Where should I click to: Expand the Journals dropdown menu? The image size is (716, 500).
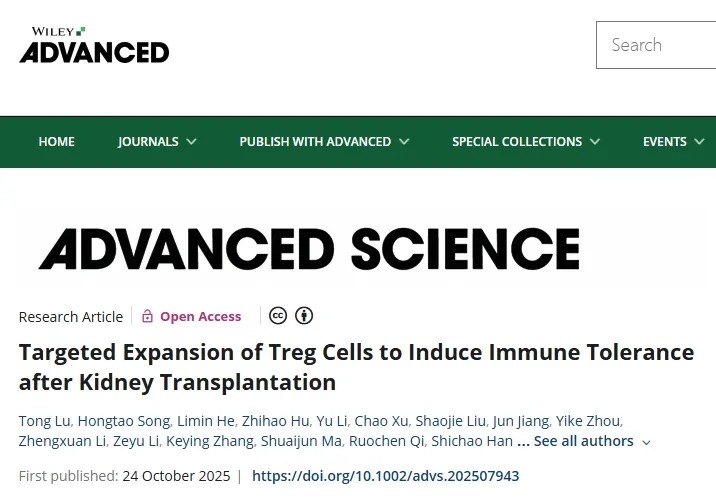point(157,142)
